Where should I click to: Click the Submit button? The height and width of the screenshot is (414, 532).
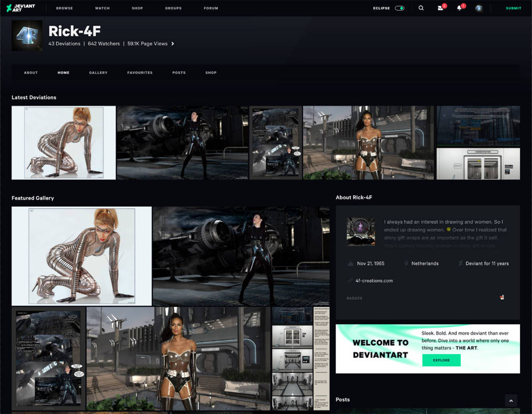(513, 8)
